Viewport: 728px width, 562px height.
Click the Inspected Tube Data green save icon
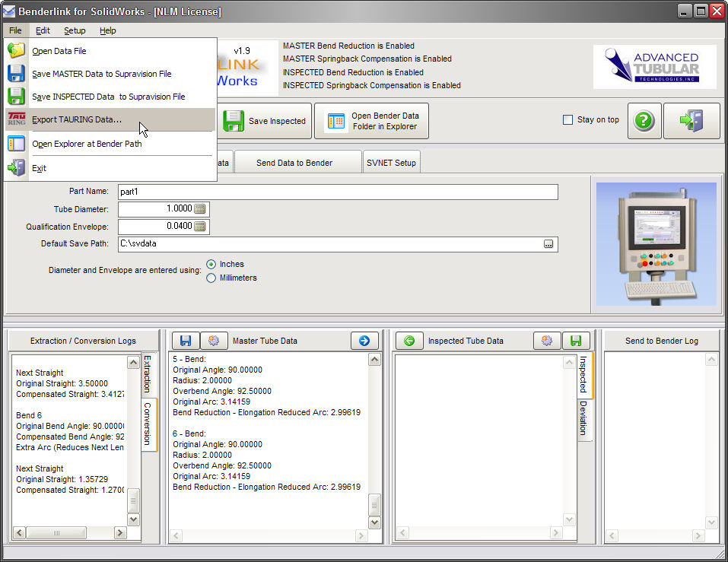576,341
